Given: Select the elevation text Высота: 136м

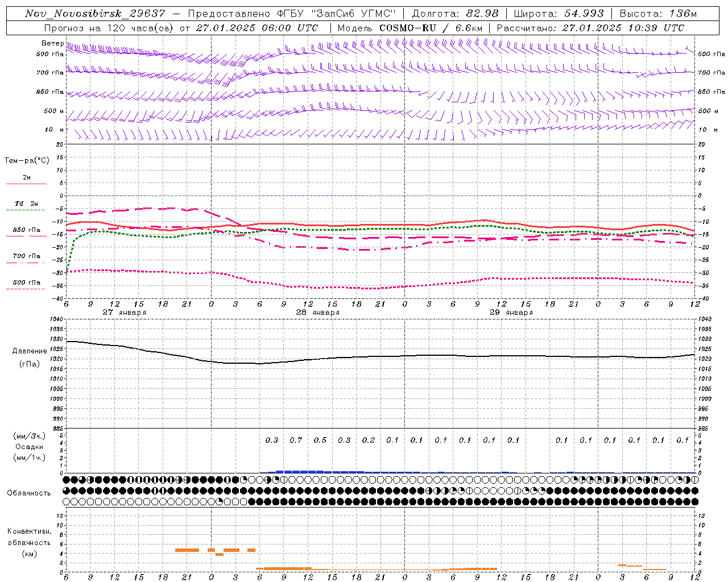Looking at the screenshot, I should pos(658,14).
